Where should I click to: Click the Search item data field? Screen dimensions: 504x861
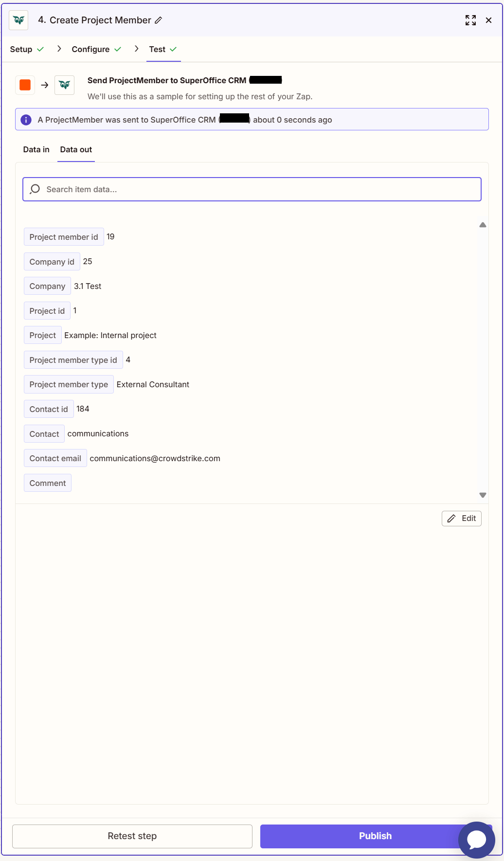pos(252,189)
